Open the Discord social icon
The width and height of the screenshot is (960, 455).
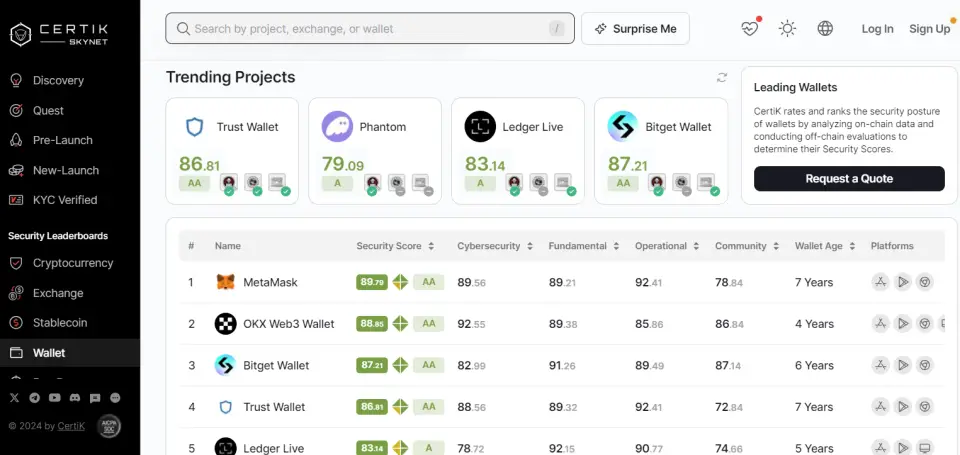[75, 397]
